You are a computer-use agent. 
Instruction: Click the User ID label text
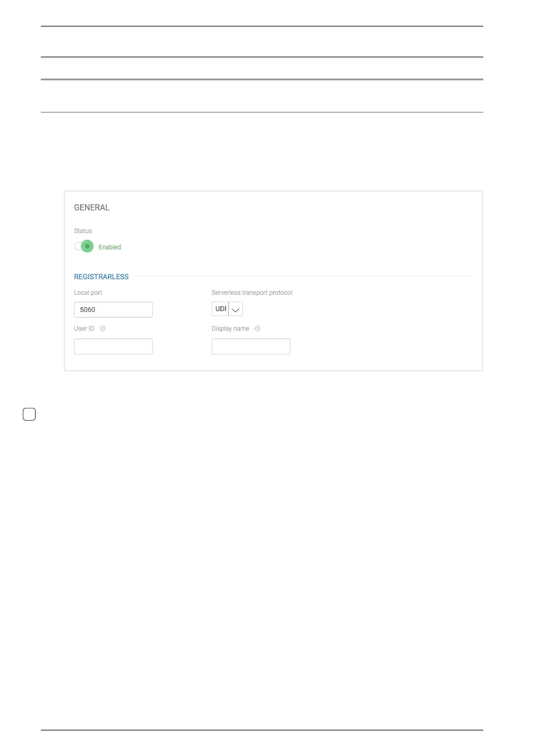coord(84,329)
